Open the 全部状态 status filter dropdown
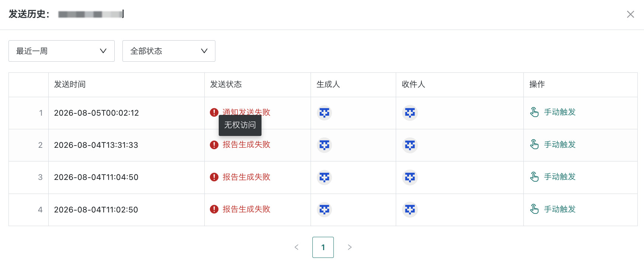Screen dimensions: 644x266 [x=169, y=51]
